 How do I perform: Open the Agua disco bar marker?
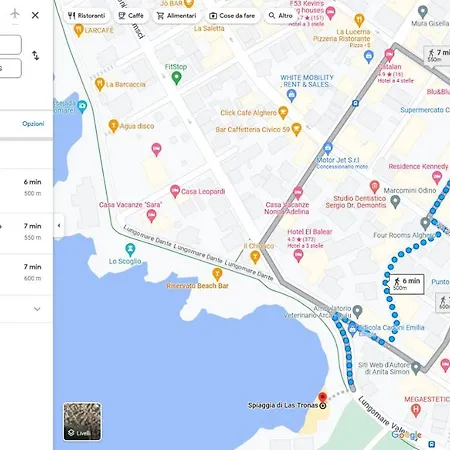pos(113,126)
